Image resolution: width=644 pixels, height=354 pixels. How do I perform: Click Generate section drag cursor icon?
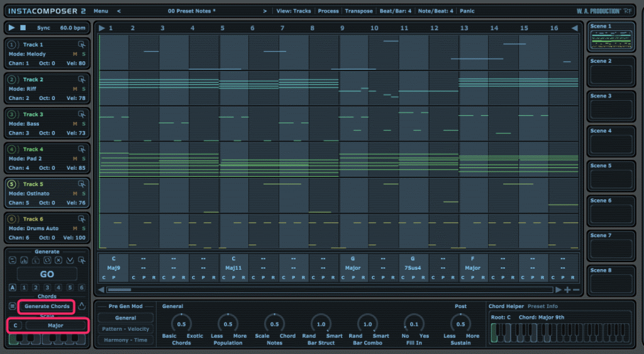point(82,260)
